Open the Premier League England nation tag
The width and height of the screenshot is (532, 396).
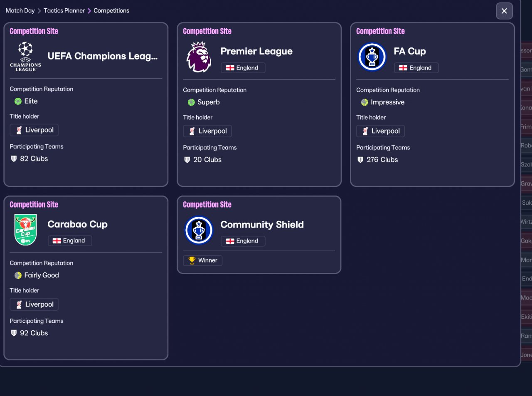point(243,68)
